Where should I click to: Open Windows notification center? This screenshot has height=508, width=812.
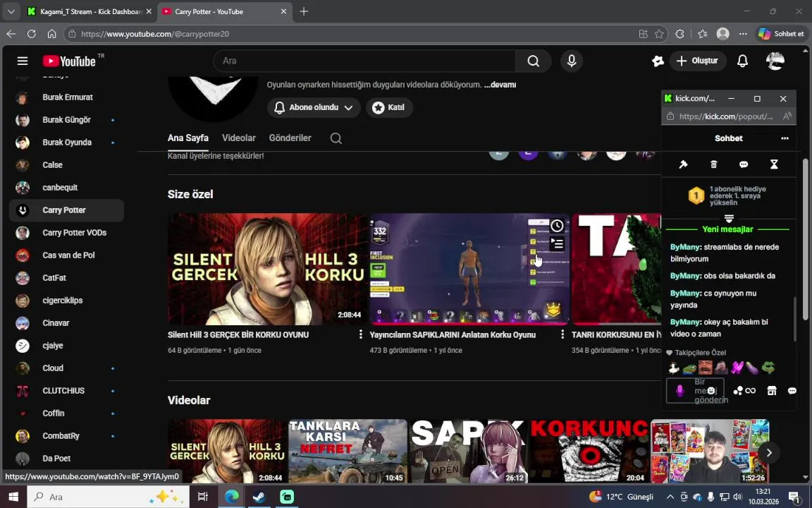tap(794, 497)
